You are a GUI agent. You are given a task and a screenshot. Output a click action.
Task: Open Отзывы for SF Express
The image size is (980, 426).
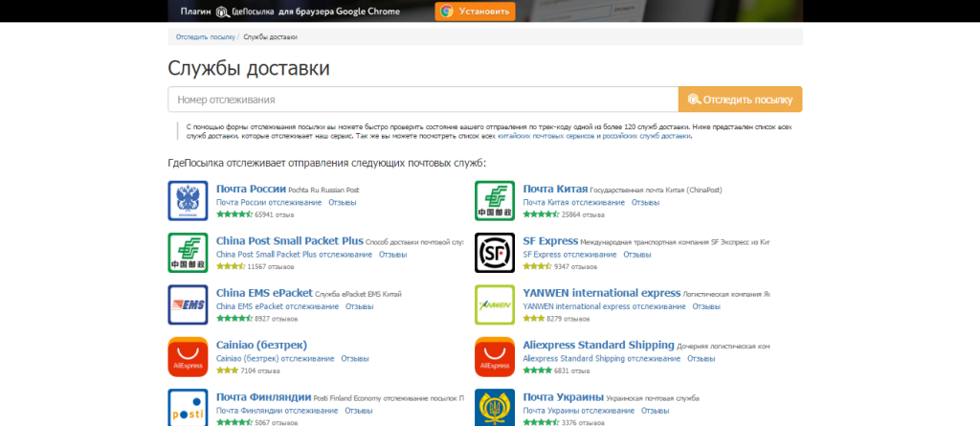click(x=636, y=255)
